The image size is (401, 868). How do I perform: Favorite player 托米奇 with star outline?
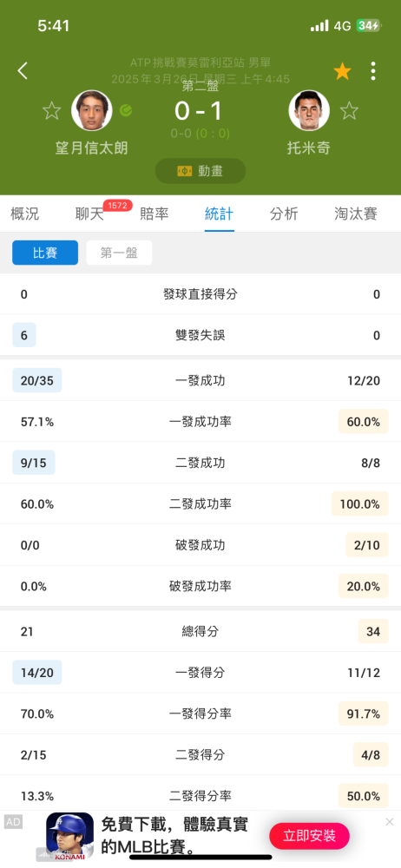349,111
